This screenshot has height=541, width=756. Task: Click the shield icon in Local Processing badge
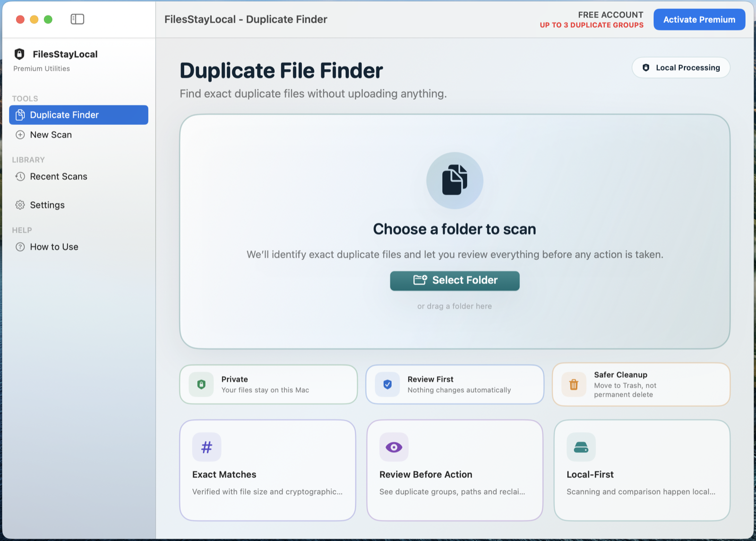[x=646, y=68]
